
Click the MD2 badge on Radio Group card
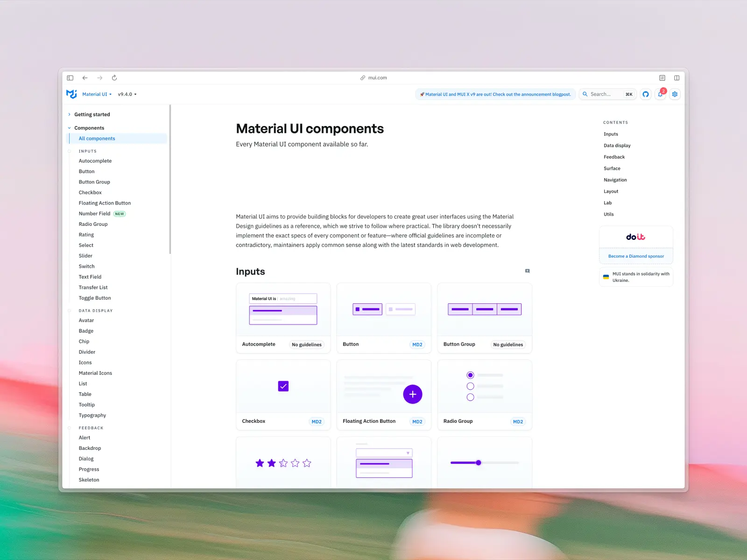coord(518,422)
